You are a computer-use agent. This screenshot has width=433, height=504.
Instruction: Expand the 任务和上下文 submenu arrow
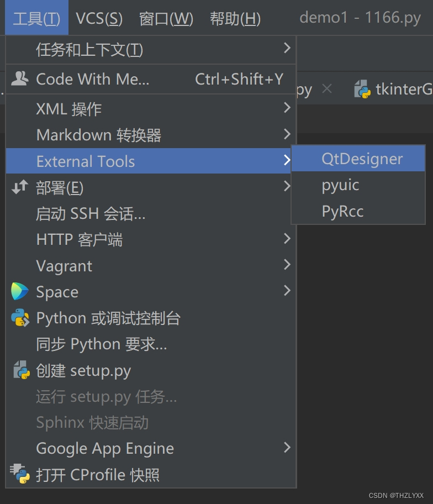287,49
